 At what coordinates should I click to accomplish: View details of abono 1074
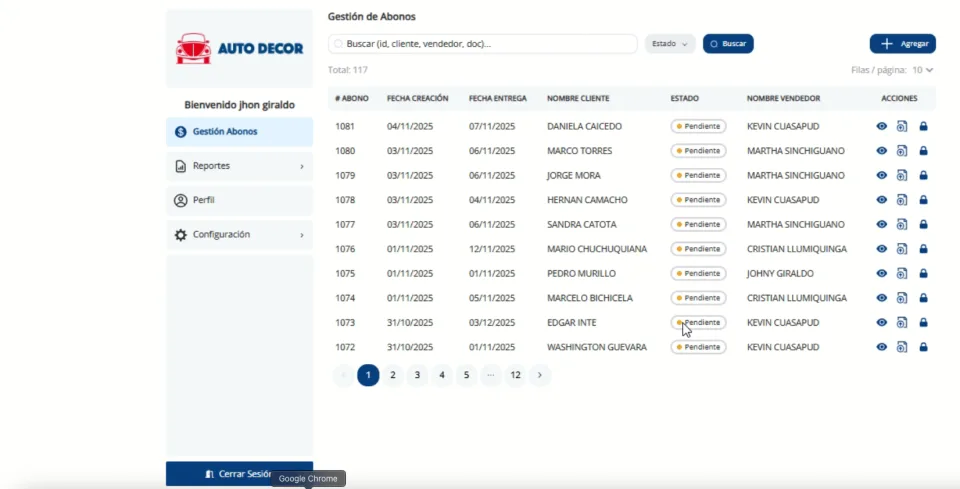tap(882, 297)
